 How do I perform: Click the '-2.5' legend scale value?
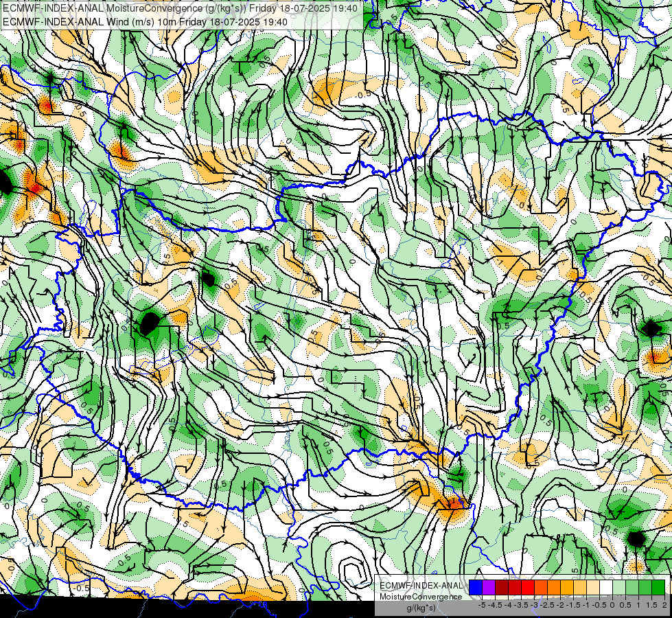(547, 605)
